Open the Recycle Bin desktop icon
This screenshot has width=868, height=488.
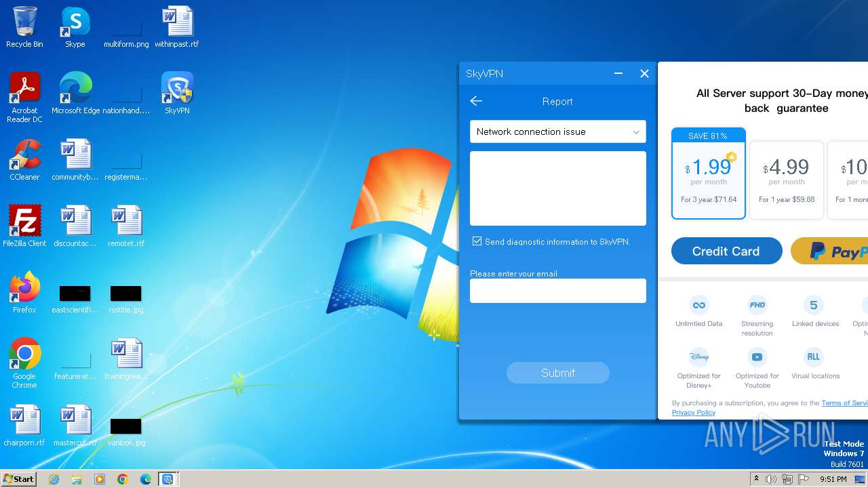[24, 27]
